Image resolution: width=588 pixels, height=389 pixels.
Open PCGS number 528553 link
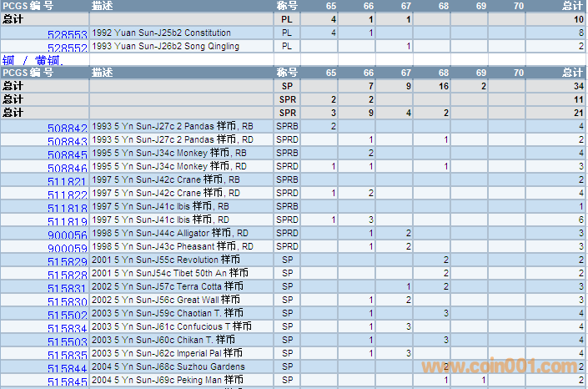(x=67, y=35)
